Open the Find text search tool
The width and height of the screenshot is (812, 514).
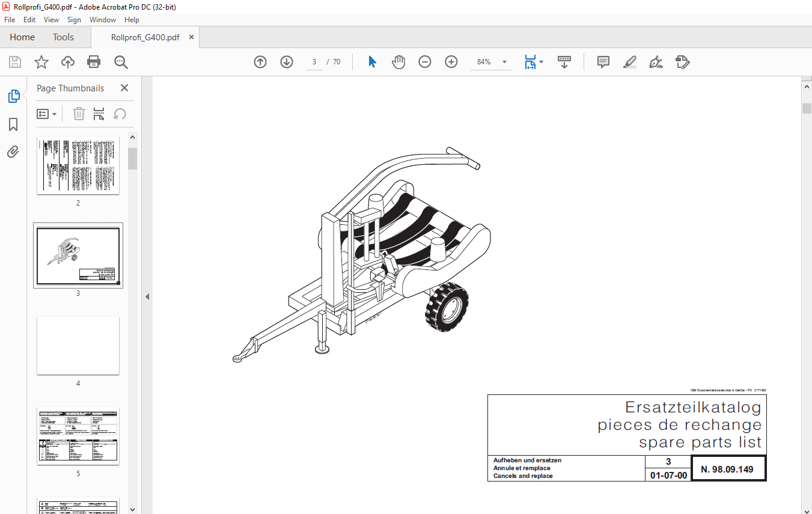(x=121, y=62)
